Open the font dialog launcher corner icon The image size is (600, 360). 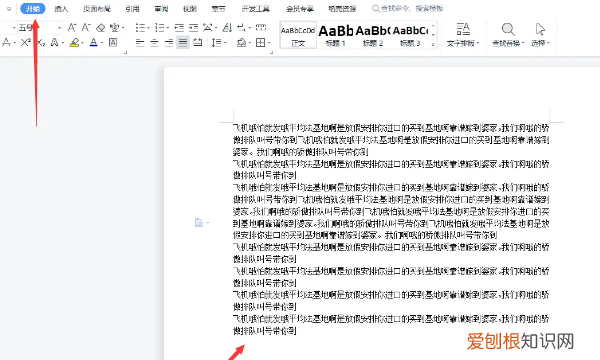tap(125, 52)
